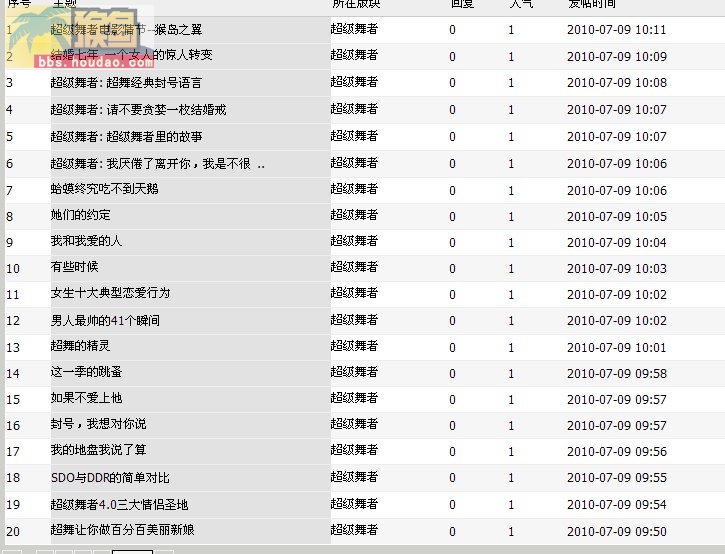
Task: Click post time 2010-07-09 09:58
Action: [x=617, y=373]
